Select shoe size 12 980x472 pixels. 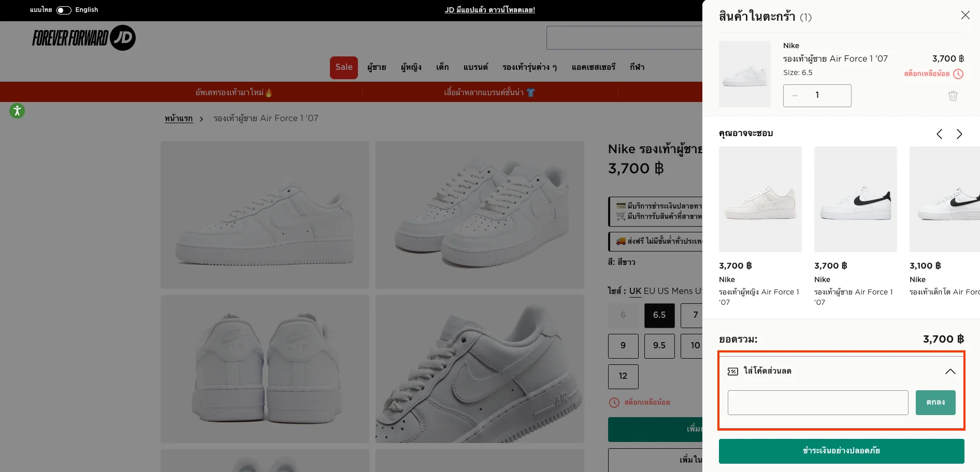click(x=623, y=376)
